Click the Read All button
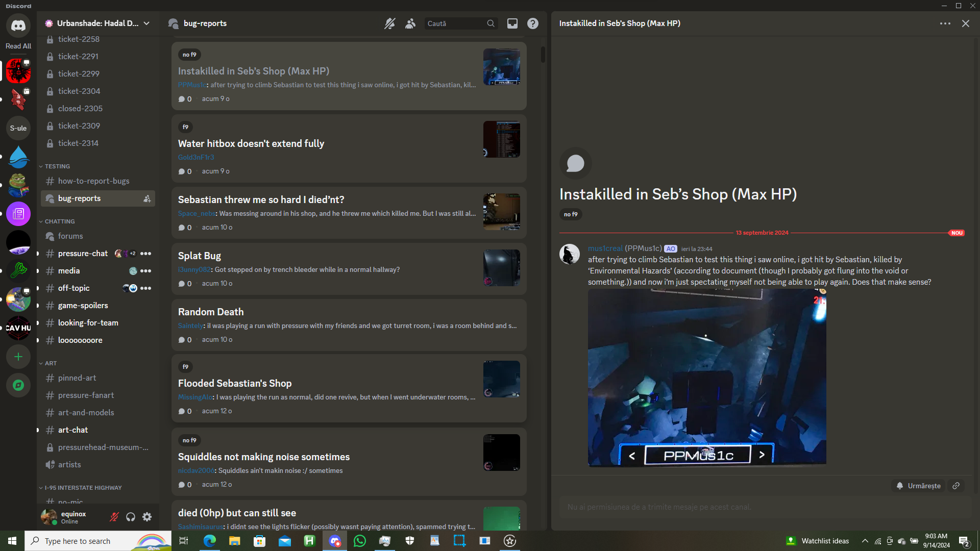The height and width of the screenshot is (551, 980). coord(18,46)
